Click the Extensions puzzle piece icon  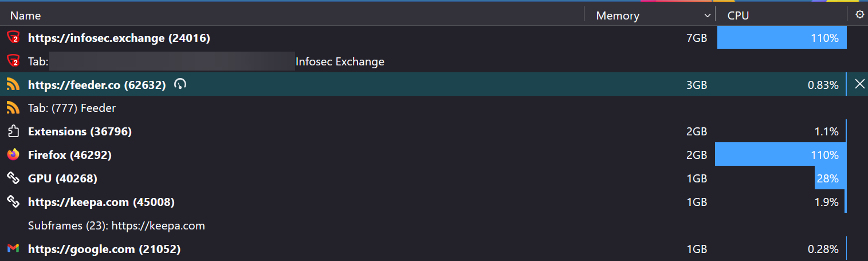click(13, 132)
